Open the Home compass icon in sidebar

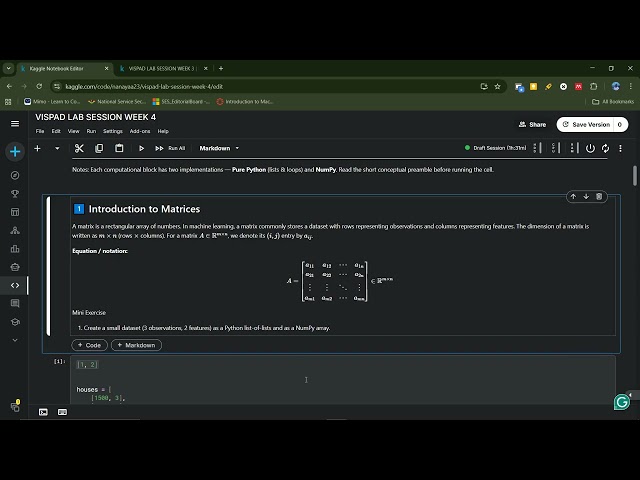coord(15,175)
